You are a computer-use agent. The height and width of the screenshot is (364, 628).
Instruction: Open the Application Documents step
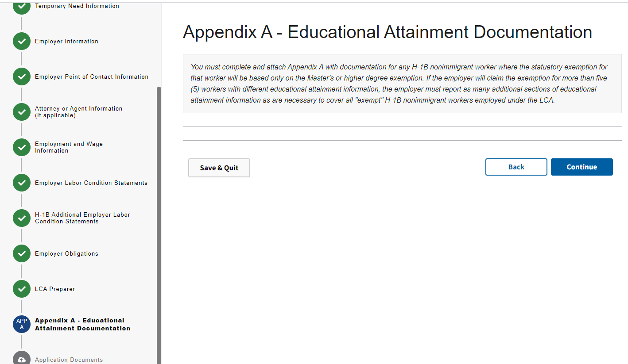click(x=69, y=360)
